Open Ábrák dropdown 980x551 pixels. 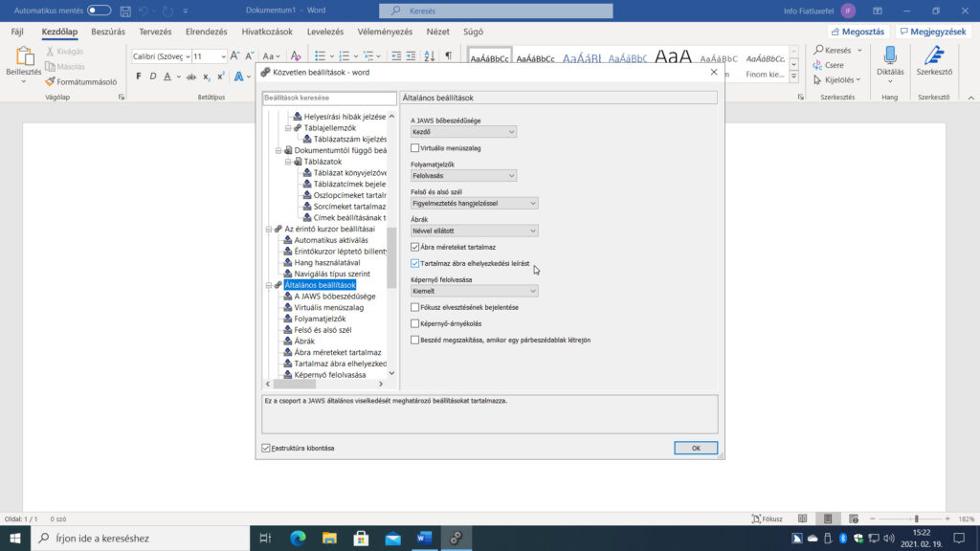click(474, 231)
